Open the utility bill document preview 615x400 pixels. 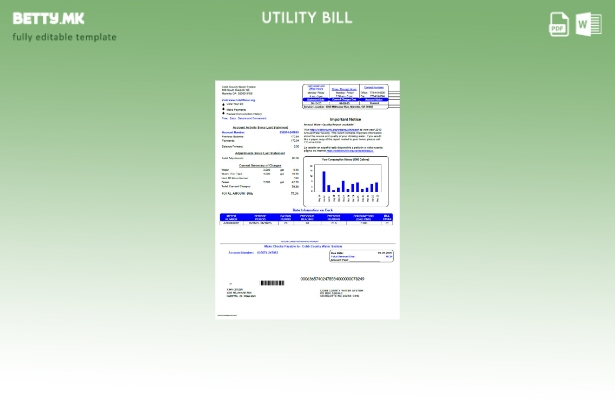307,200
